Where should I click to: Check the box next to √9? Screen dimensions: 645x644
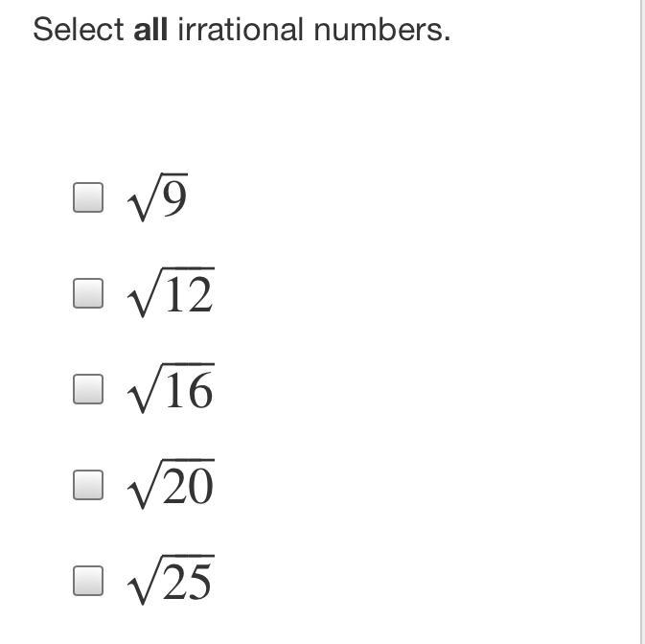[88, 197]
